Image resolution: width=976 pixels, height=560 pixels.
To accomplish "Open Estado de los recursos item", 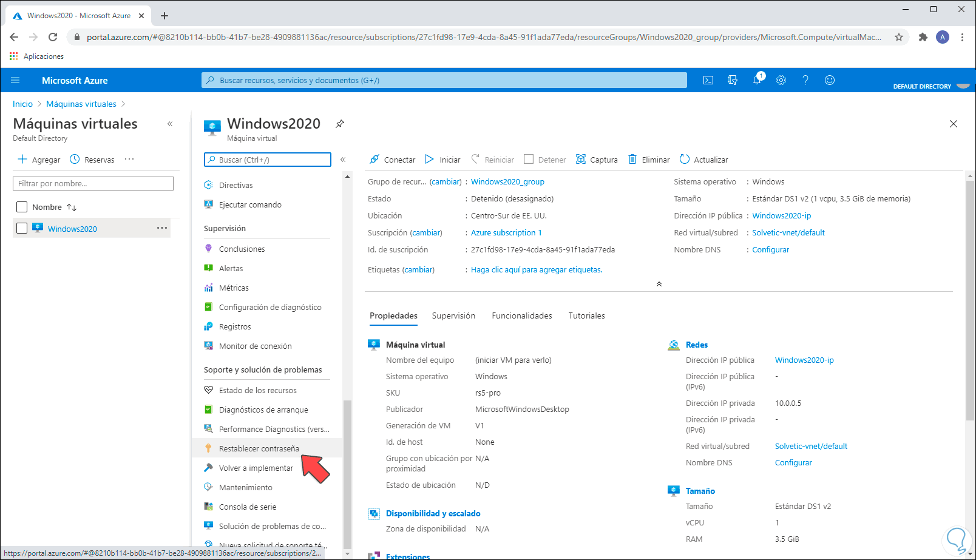I will point(257,390).
